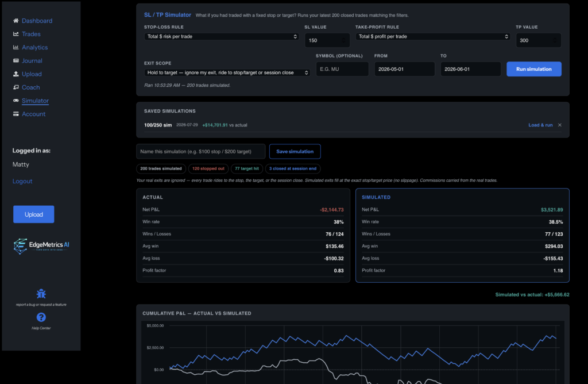Screen dimensions: 588x384
Task: Click the username Matty
Action: pos(21,164)
